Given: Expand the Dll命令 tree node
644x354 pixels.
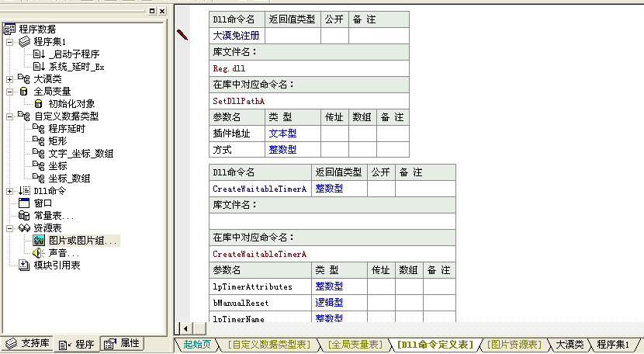Looking at the screenshot, I should (9, 191).
